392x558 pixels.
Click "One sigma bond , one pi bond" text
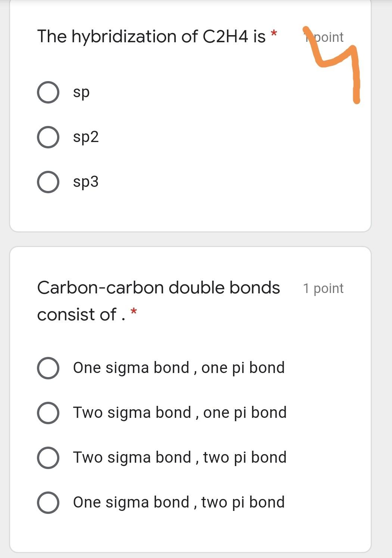179,368
